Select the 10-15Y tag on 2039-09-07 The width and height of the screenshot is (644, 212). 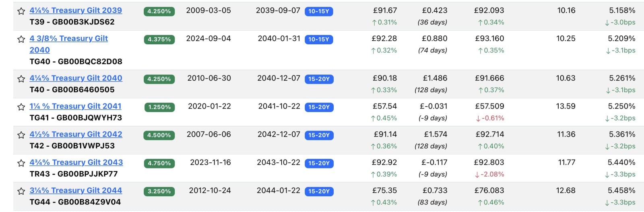pos(318,11)
